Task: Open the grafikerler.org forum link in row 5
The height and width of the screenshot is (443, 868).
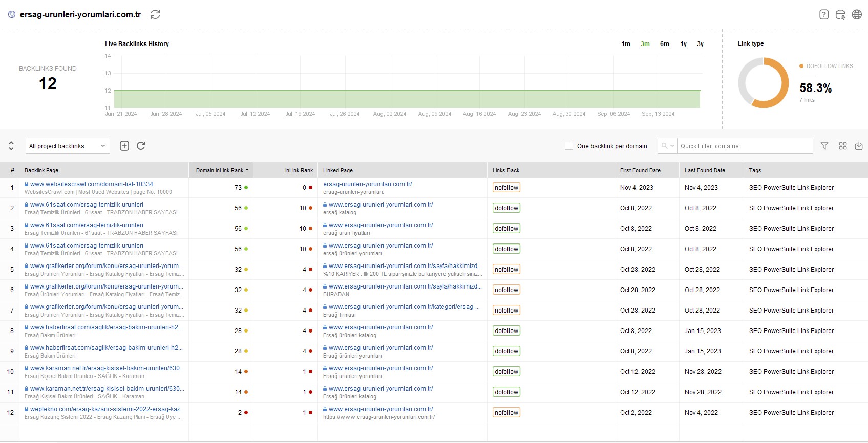Action: 107,266
